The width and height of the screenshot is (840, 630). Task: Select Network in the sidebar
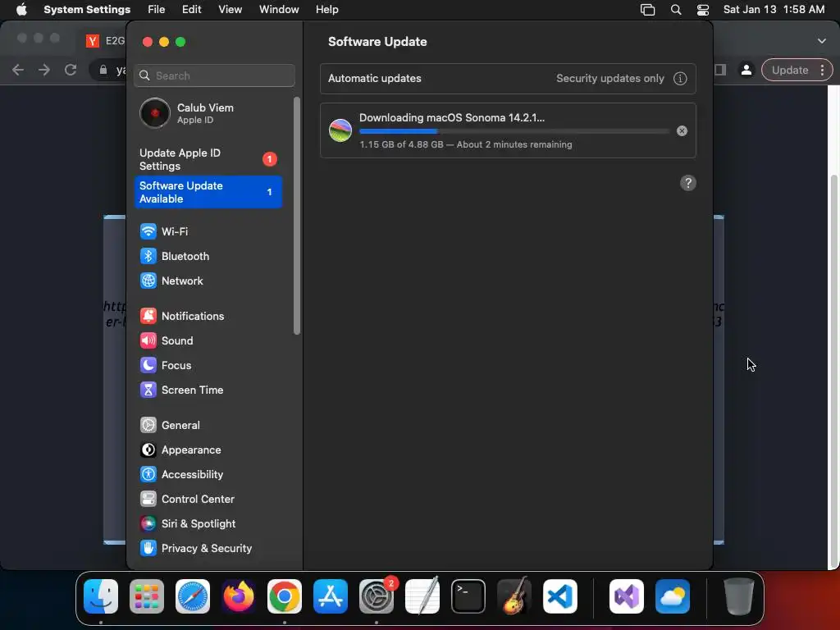coord(208,281)
